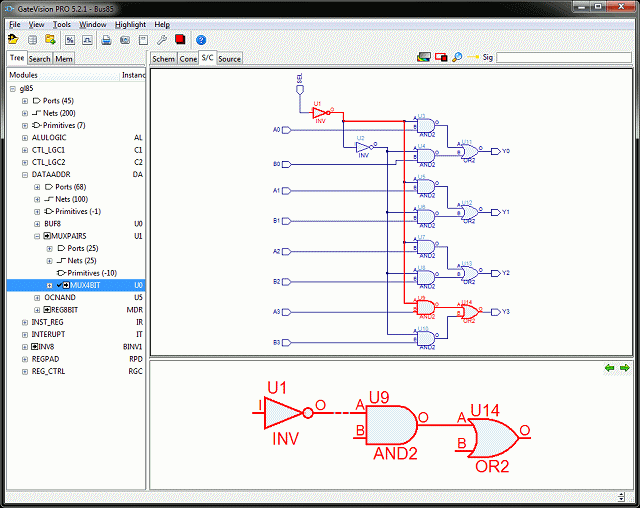This screenshot has width=640, height=508.
Task: Click the rainbow color layers icon
Action: pos(424,57)
